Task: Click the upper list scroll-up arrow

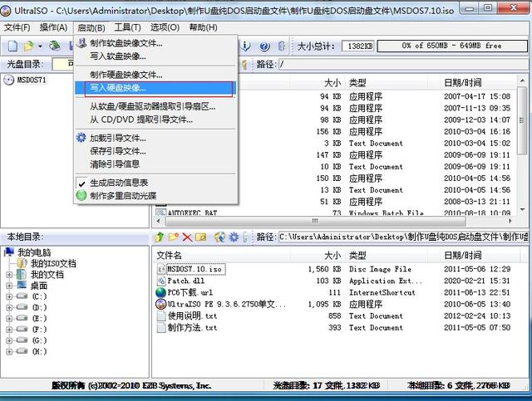Action: (522, 81)
